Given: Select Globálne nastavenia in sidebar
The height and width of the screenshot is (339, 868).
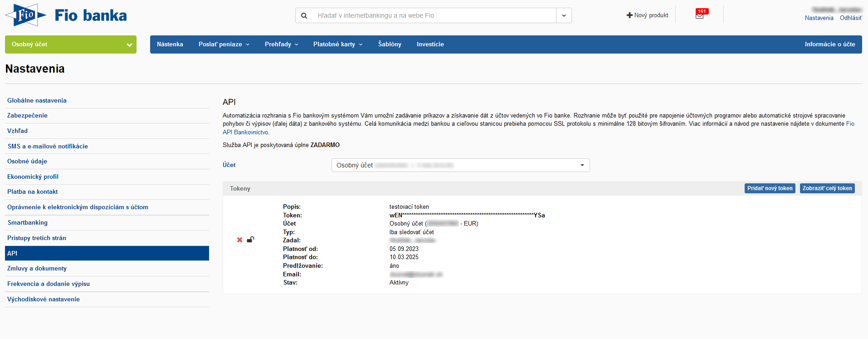Looking at the screenshot, I should click(x=107, y=101).
